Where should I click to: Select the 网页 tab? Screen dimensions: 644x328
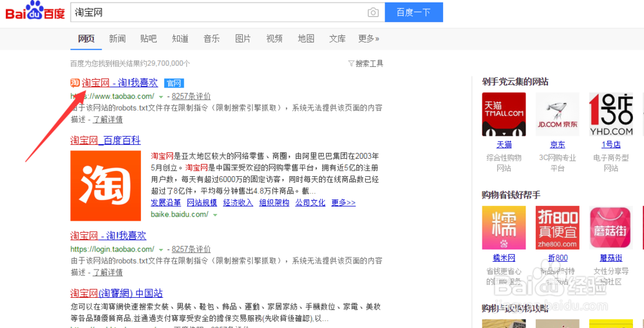point(86,39)
